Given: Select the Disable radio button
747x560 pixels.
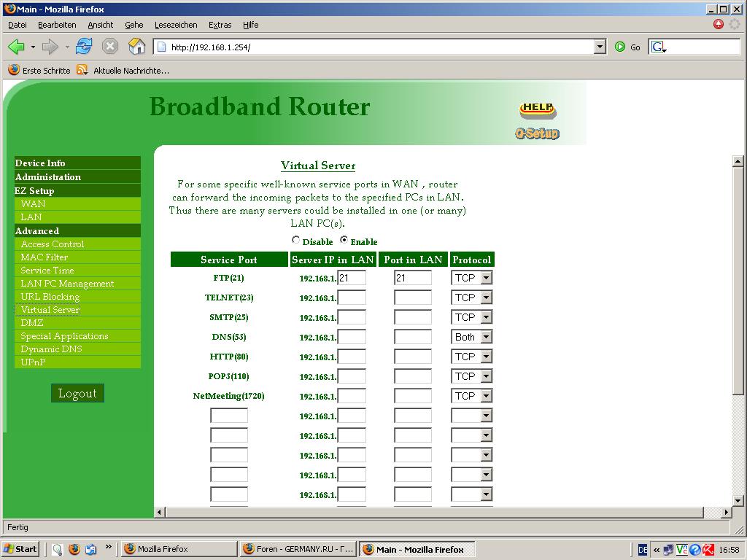Looking at the screenshot, I should 295,240.
